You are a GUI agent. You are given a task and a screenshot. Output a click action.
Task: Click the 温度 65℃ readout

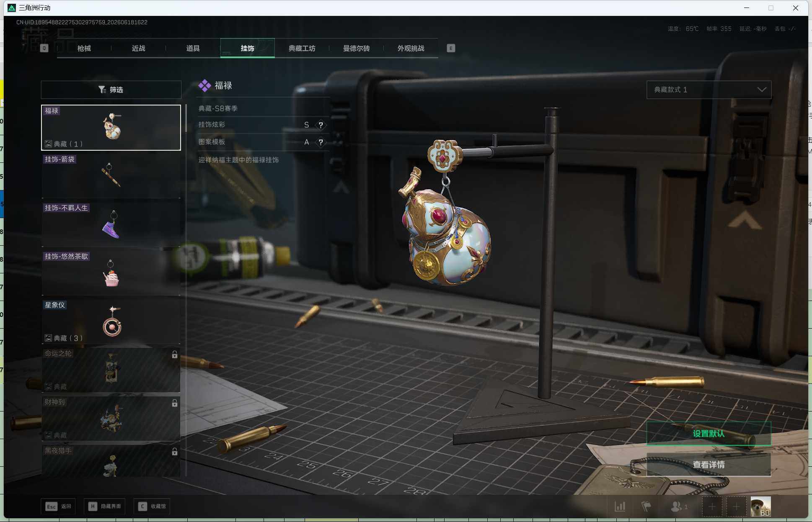click(x=683, y=29)
